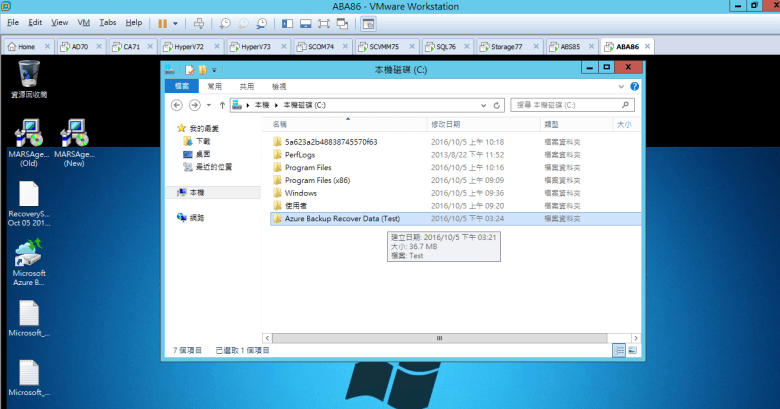
Task: Switch to large icons view in Explorer
Action: click(x=633, y=350)
